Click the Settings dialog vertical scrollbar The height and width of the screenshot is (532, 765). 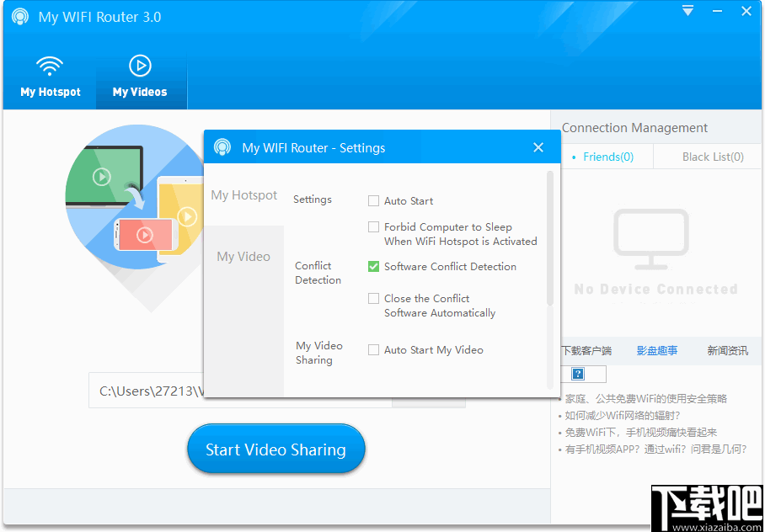(550, 238)
